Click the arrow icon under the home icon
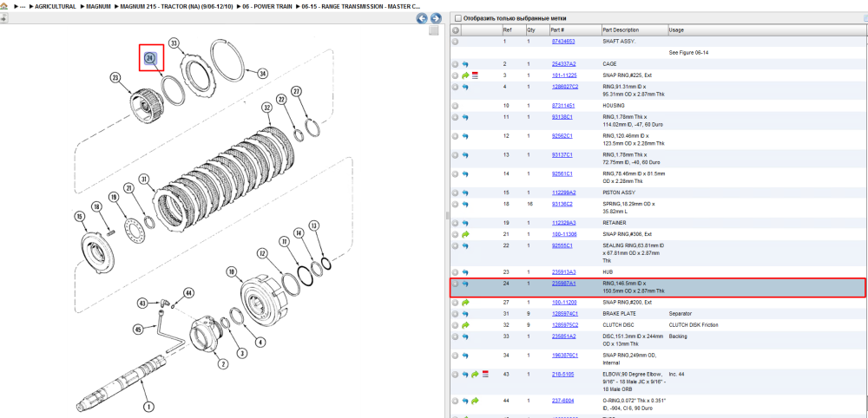Viewport: 868px width, 418px height. coord(3,18)
